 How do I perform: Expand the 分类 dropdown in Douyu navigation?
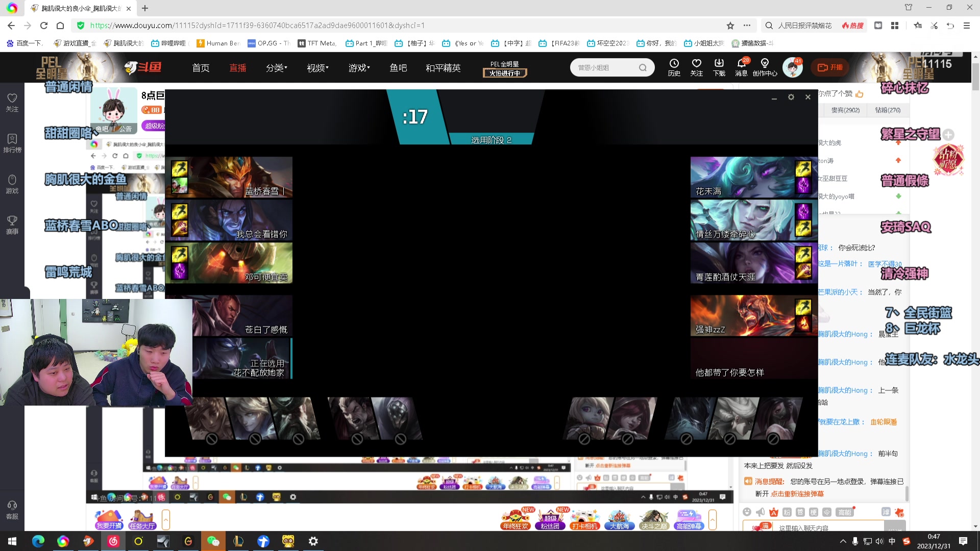tap(277, 68)
